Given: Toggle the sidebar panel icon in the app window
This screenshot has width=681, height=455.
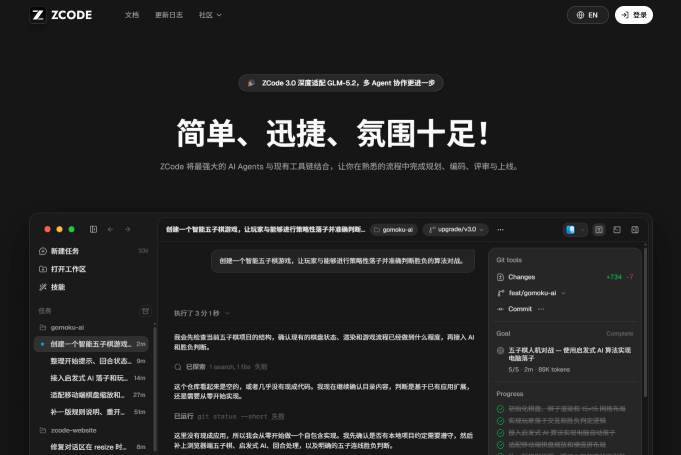Looking at the screenshot, I should tap(93, 229).
